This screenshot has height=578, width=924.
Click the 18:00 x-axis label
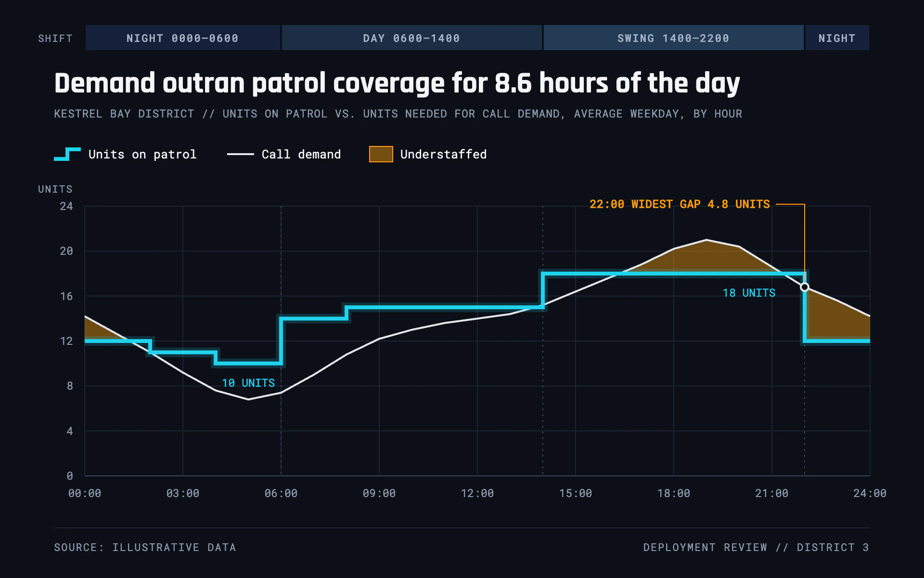pyautogui.click(x=674, y=493)
